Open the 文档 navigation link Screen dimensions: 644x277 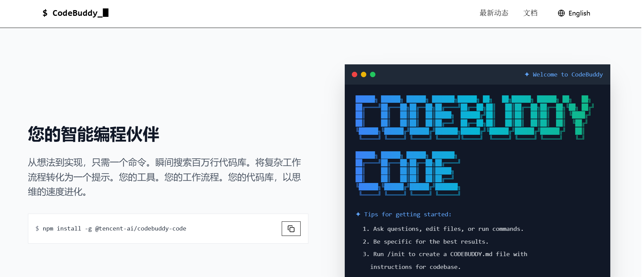(530, 13)
